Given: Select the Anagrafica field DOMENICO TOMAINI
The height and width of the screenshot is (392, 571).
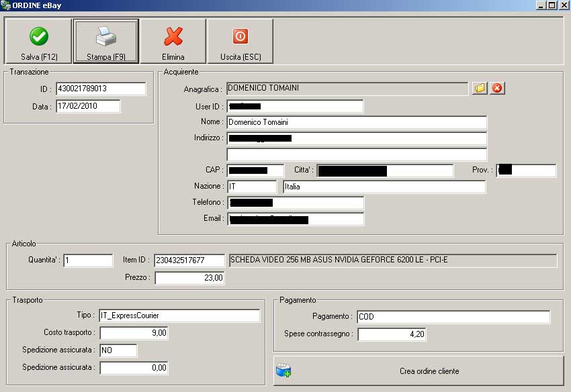Looking at the screenshot, I should (x=347, y=89).
